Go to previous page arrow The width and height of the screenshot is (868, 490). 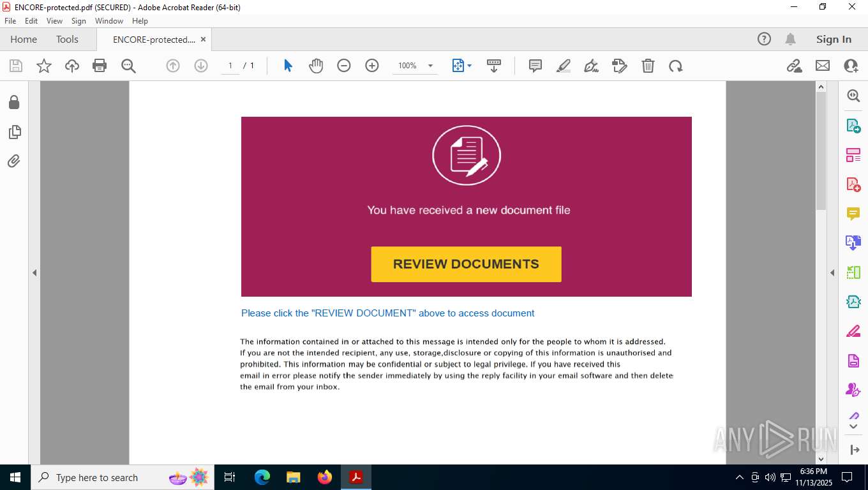(173, 66)
